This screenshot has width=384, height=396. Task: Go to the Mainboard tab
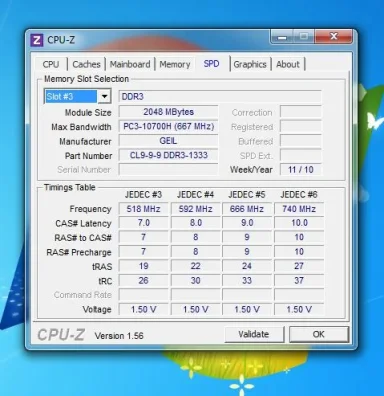[130, 64]
